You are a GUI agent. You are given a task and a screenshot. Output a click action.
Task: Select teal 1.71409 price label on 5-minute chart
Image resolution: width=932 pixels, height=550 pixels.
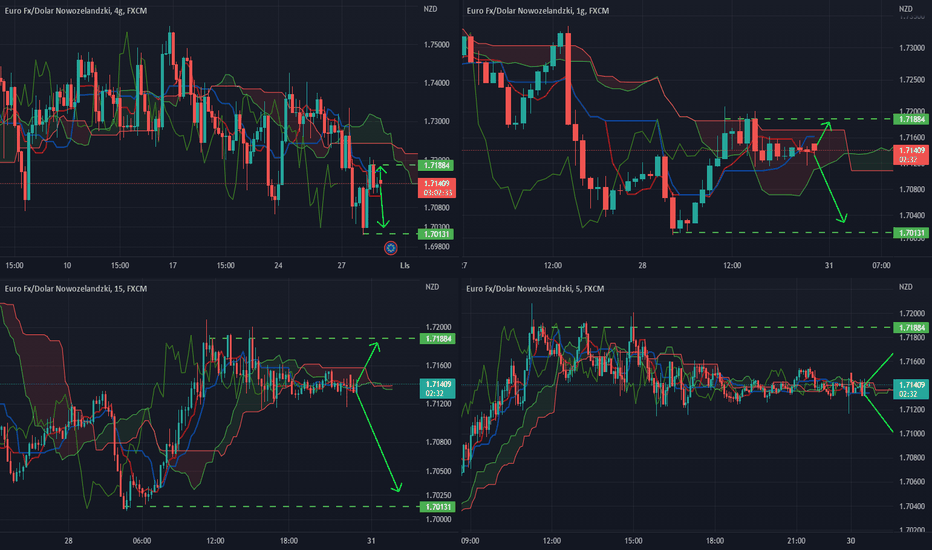pos(911,389)
